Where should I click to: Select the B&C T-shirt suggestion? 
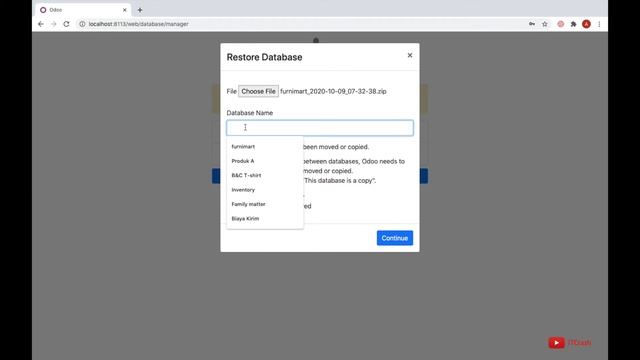coord(265,175)
